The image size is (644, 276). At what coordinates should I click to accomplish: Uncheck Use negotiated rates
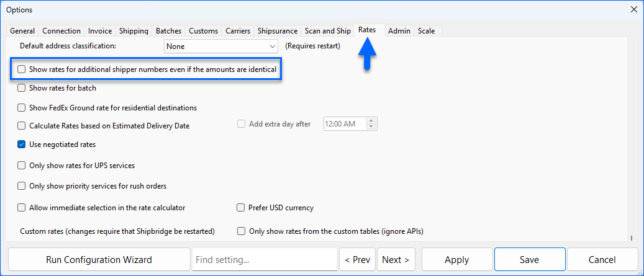(x=22, y=145)
